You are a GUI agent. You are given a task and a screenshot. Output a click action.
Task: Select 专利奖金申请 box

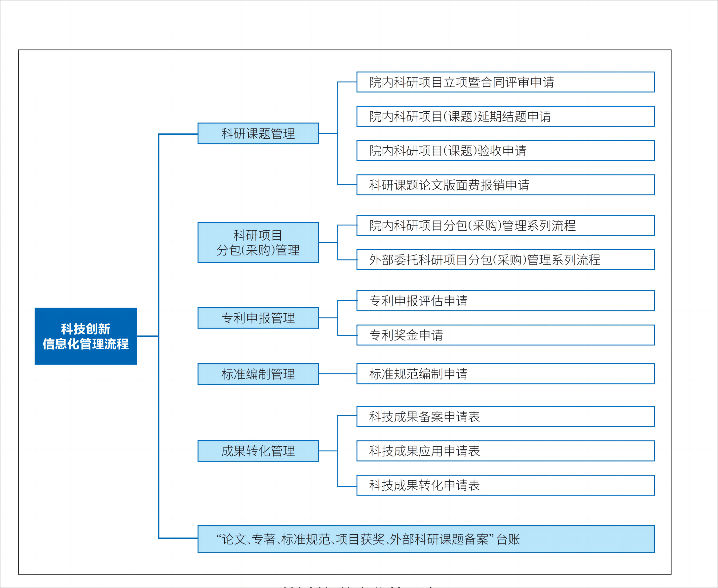506,335
